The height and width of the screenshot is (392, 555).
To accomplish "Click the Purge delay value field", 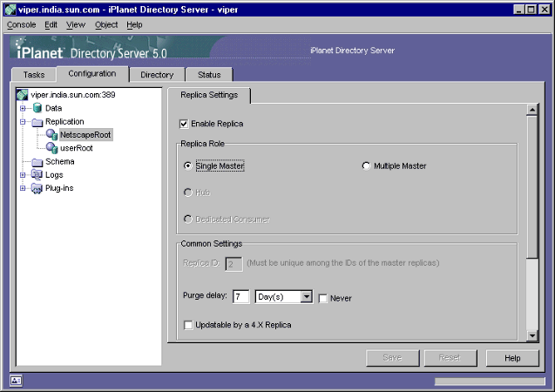I will [x=240, y=296].
